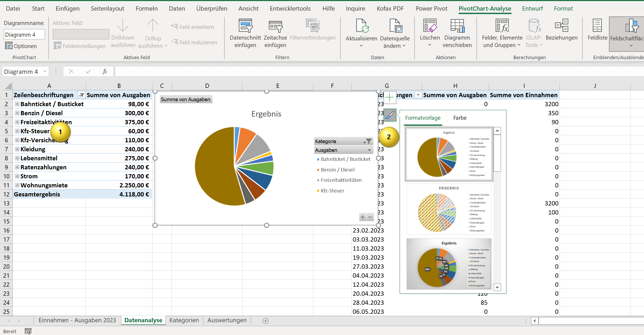The height and width of the screenshot is (335, 644).
Task: Click the select-all corner triangle
Action: (8, 86)
